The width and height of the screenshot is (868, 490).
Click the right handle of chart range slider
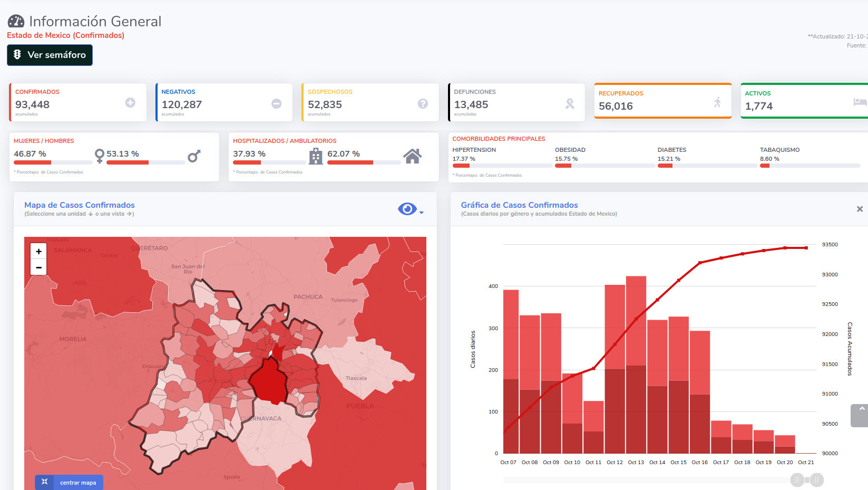pyautogui.click(x=816, y=480)
